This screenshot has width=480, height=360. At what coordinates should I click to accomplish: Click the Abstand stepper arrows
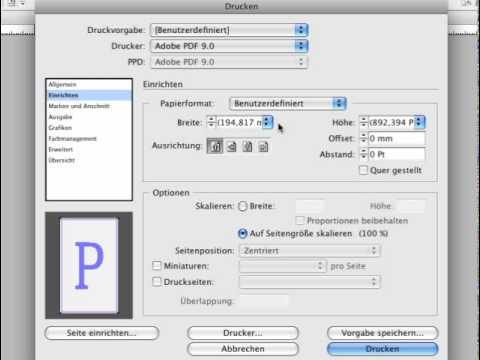point(364,154)
